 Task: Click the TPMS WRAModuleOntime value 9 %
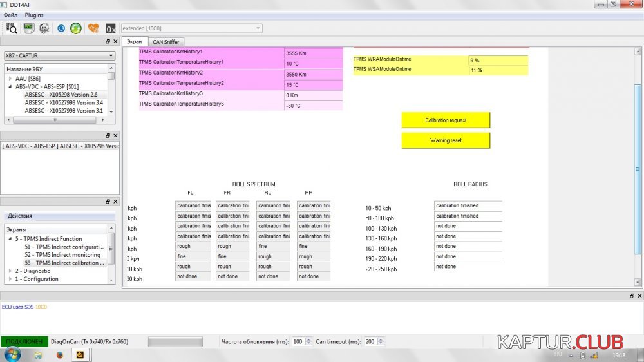498,61
